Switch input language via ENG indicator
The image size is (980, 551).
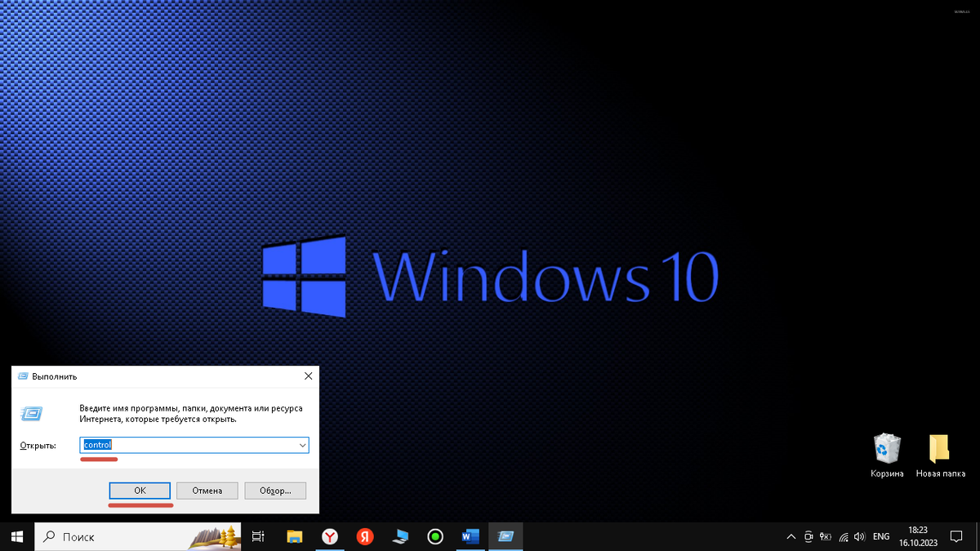881,537
